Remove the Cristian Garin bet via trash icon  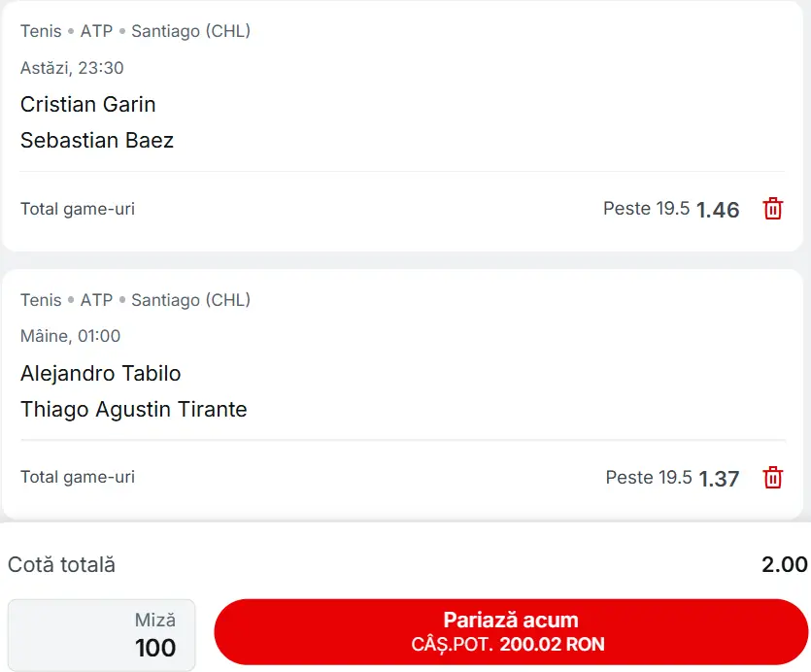click(x=773, y=208)
